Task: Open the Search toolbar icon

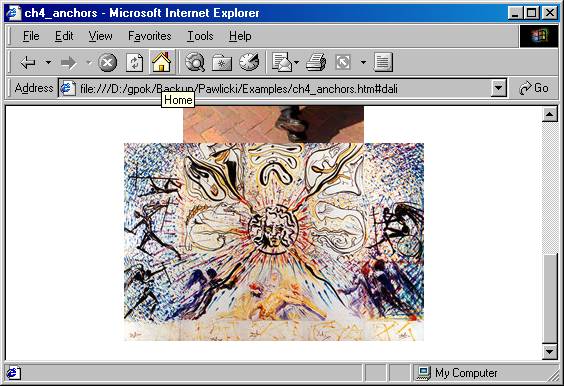Action: coord(195,62)
